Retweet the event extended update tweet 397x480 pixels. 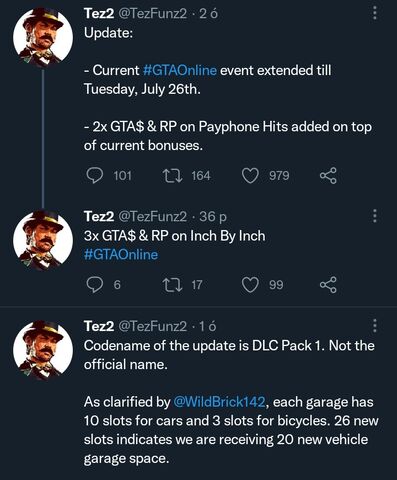[172, 176]
